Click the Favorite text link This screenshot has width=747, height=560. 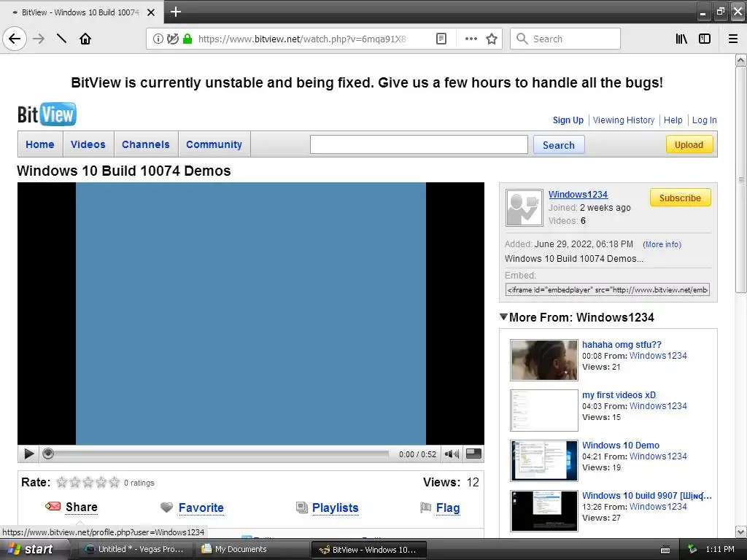(201, 507)
